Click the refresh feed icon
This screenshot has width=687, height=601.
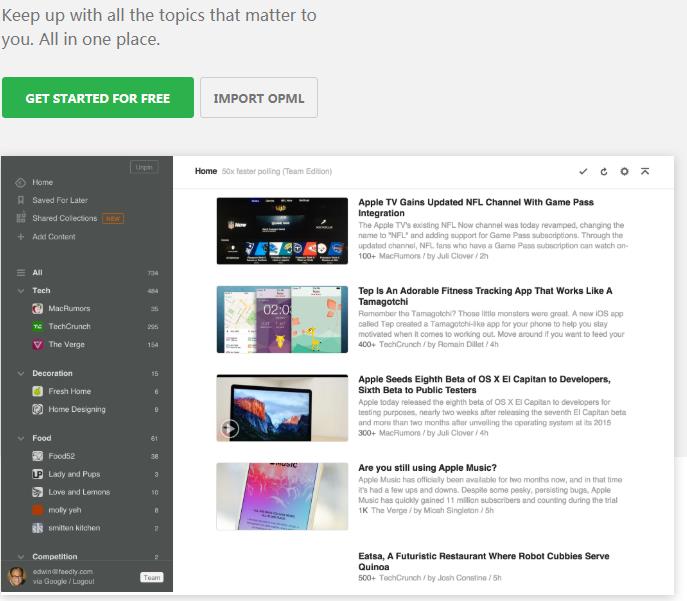(604, 172)
